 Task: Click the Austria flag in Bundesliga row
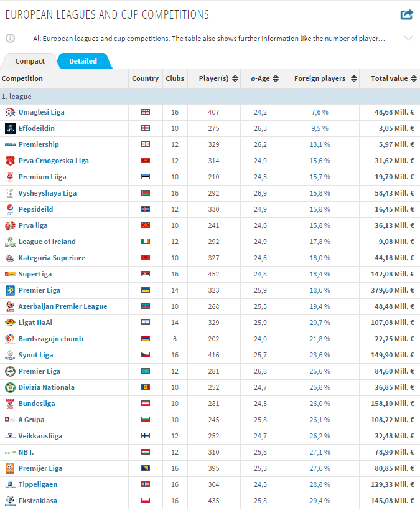coord(146,404)
